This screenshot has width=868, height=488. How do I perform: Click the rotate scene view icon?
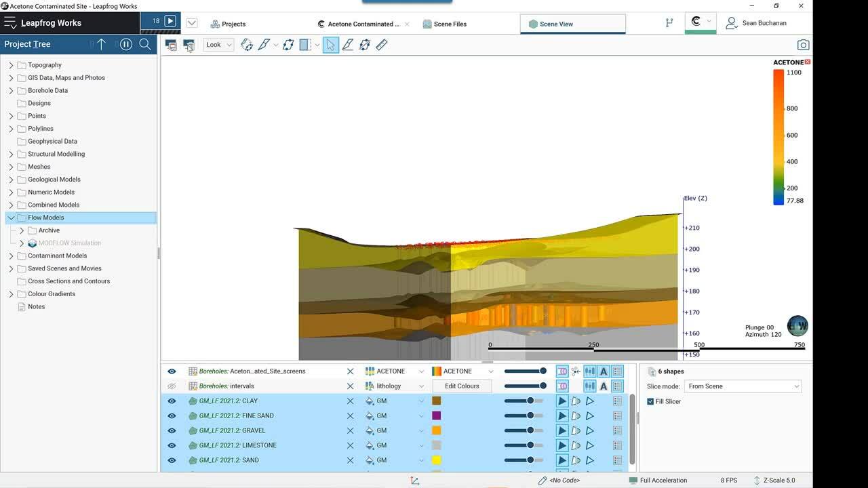point(247,45)
